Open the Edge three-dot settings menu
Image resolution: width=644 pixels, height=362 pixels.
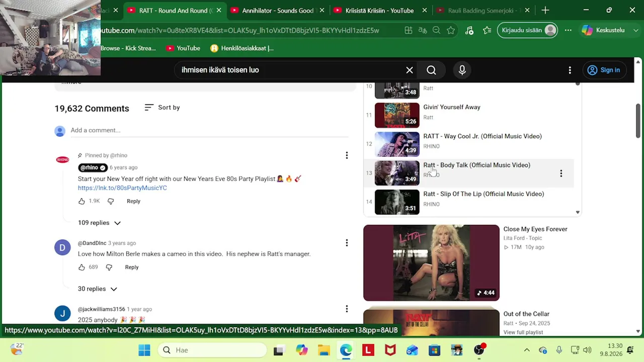click(568, 30)
